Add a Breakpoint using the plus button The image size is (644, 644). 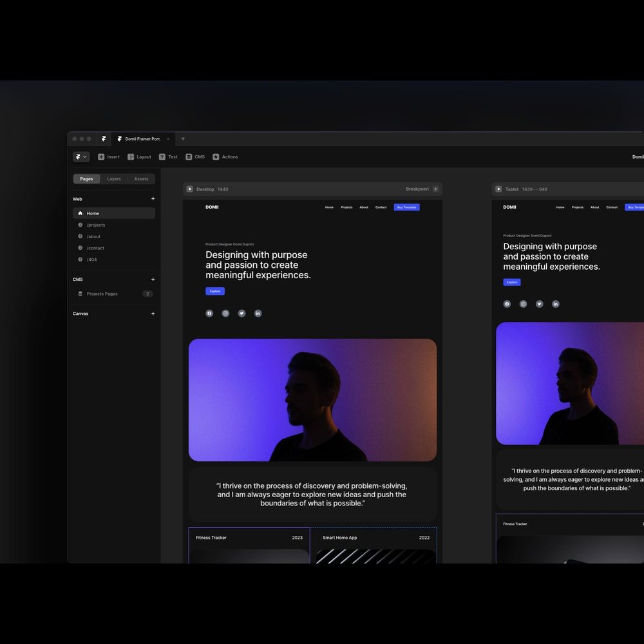coord(435,189)
